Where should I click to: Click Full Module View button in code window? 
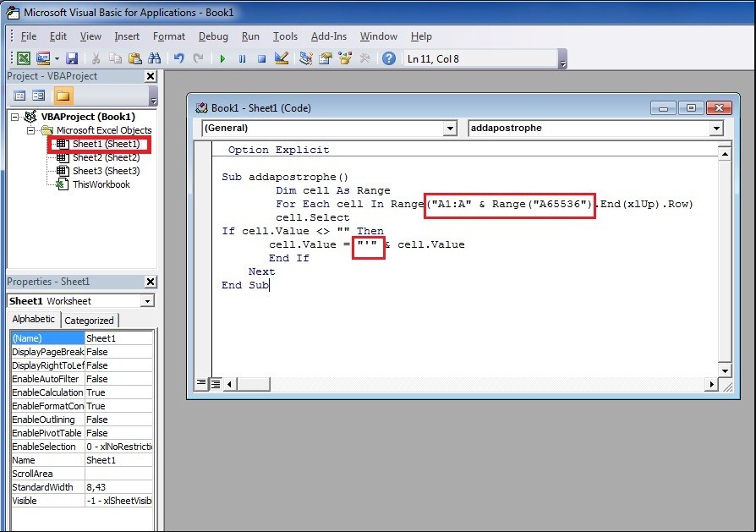point(216,384)
